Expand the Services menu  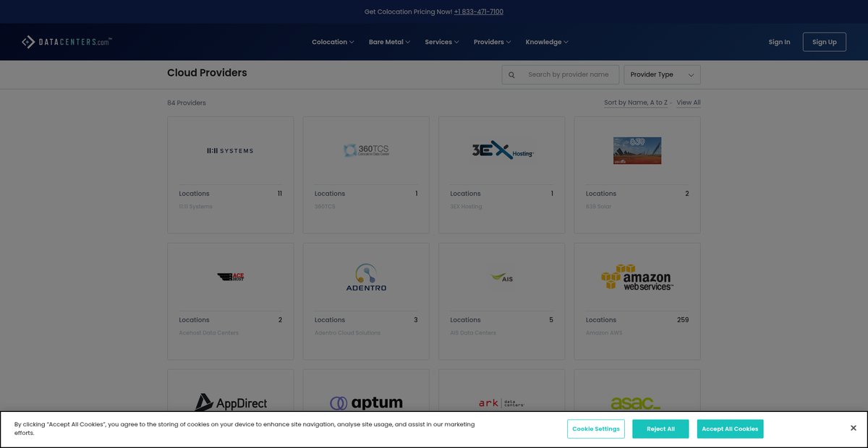click(x=442, y=42)
